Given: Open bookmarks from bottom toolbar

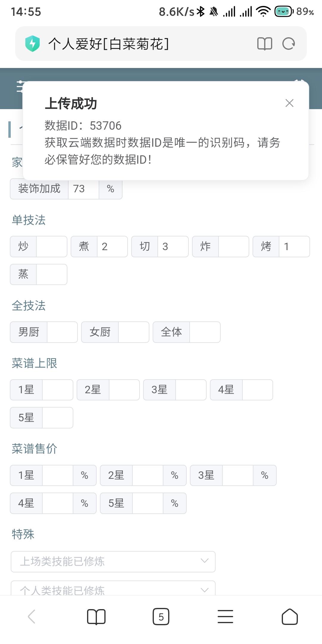Looking at the screenshot, I should [96, 617].
